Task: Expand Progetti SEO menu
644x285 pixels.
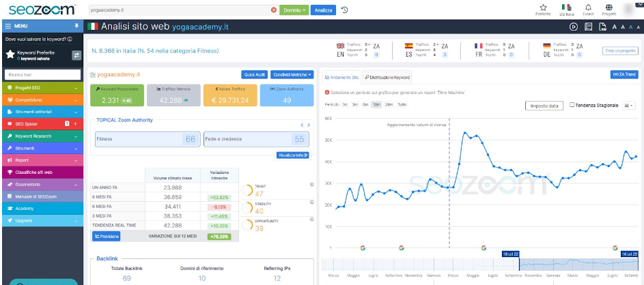Action: coord(43,88)
